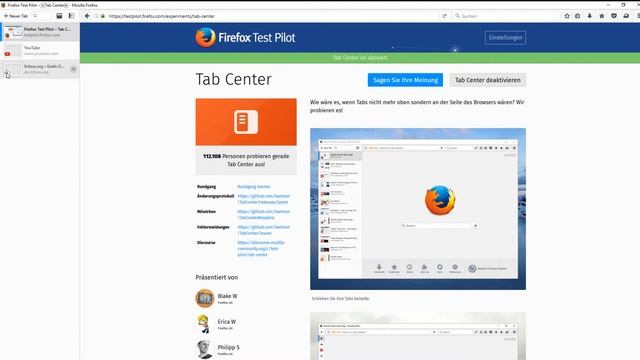Image resolution: width=640 pixels, height=360 pixels.
Task: Bookmark this page with the star icon
Action: coord(567,16)
